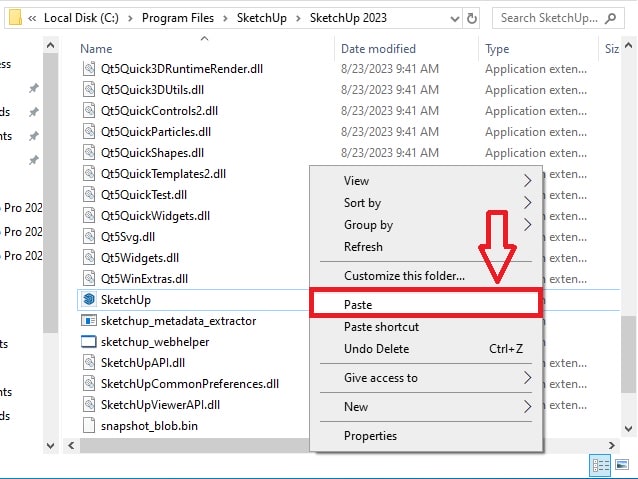Viewport: 638px width, 479px height.
Task: Select Qt5QuickParticles.dll file name
Action: click(x=156, y=132)
